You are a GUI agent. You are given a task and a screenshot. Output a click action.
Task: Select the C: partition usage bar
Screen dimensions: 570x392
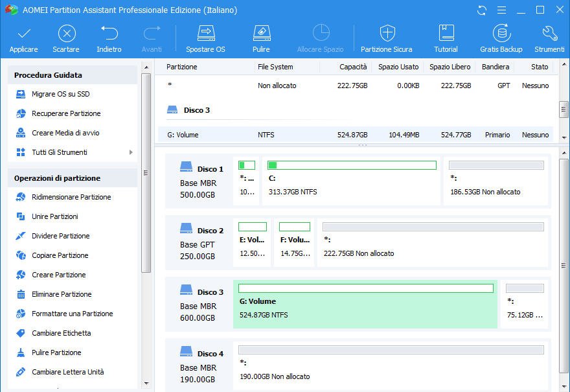tap(352, 165)
